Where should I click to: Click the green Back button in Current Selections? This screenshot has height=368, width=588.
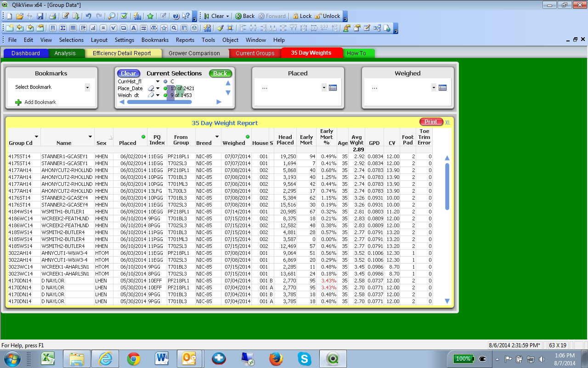[x=220, y=74]
